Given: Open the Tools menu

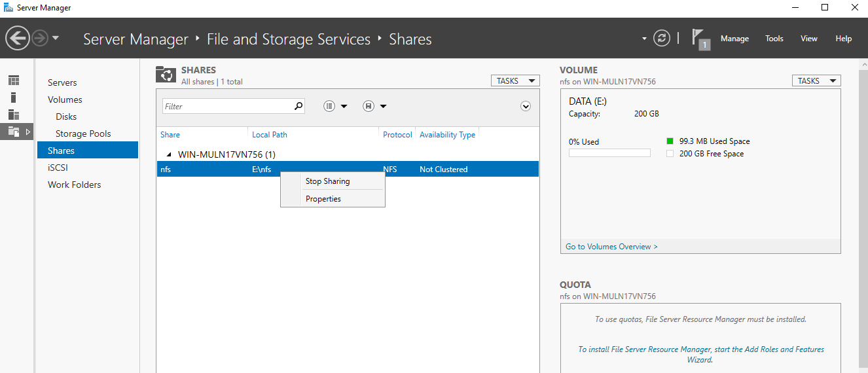Looking at the screenshot, I should (x=774, y=39).
